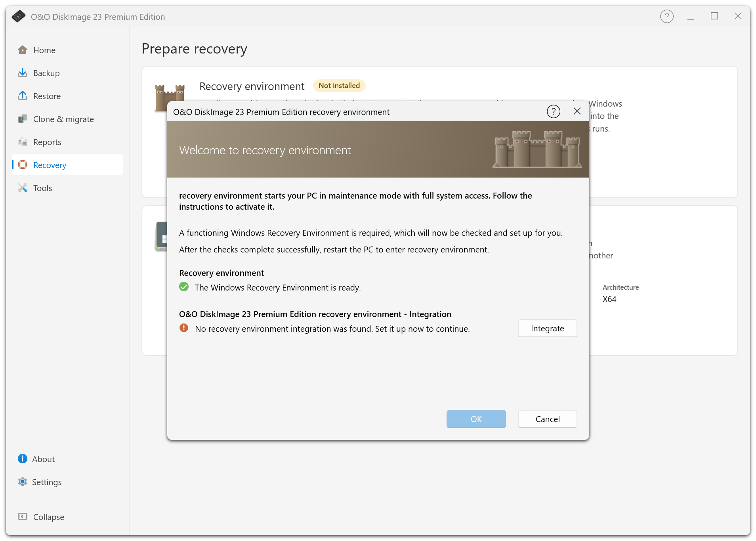Close the recovery environment dialog
This screenshot has height=541, width=756.
click(577, 111)
